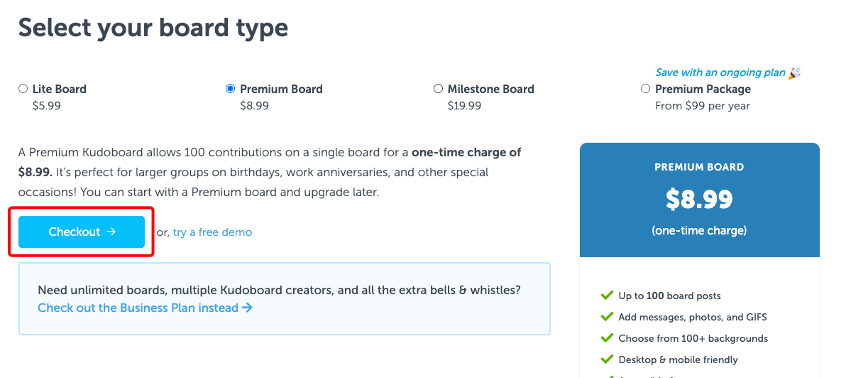The width and height of the screenshot is (868, 378).
Task: Select the Premium Board radio button
Action: point(230,89)
